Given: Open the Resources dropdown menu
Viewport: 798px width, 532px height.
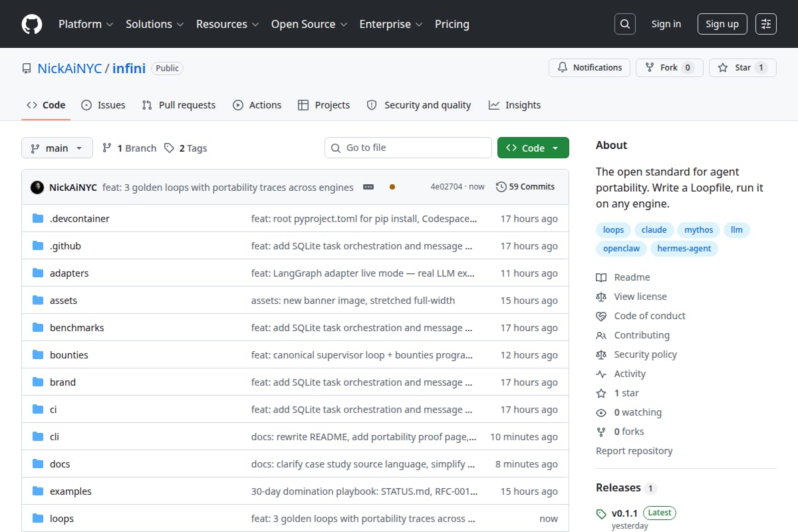Looking at the screenshot, I should click(227, 24).
